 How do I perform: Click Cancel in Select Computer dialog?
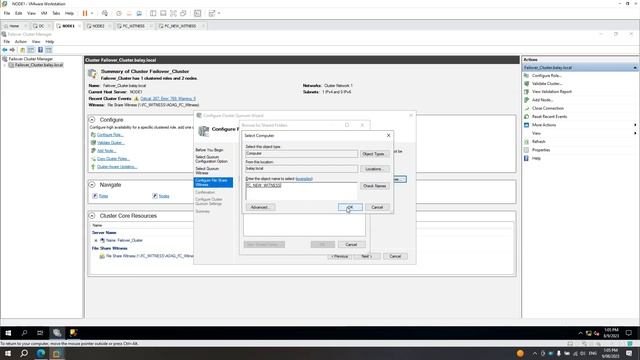click(377, 207)
